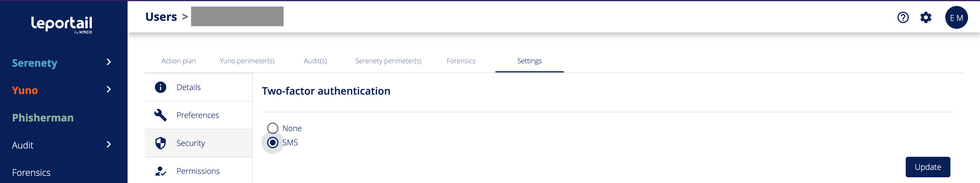The width and height of the screenshot is (980, 183).
Task: Go to Users breadcrumb link
Action: tap(161, 17)
